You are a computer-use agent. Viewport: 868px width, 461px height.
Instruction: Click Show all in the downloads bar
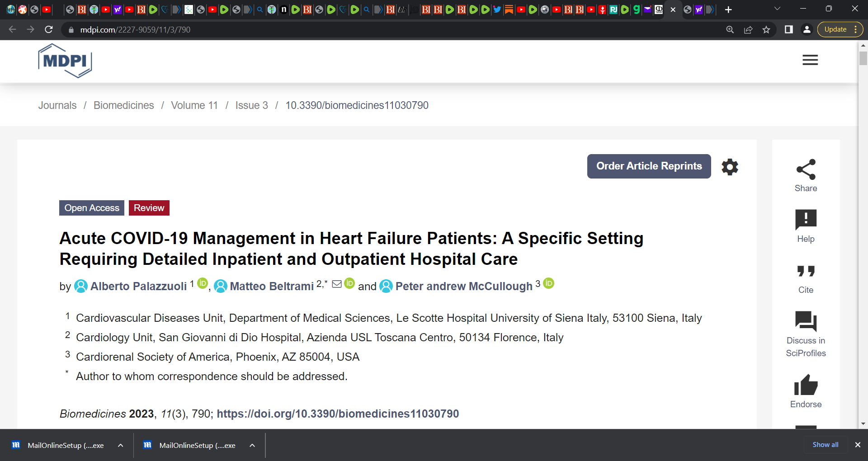click(825, 445)
